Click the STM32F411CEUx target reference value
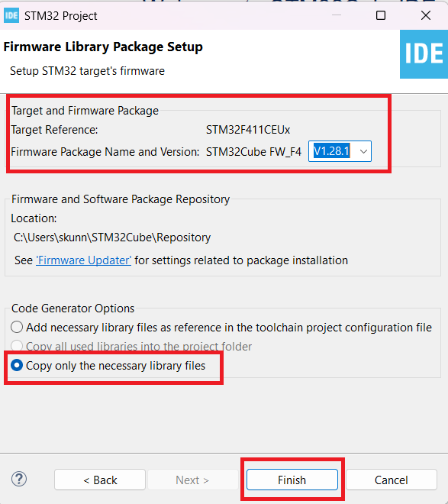This screenshot has width=448, height=504. click(248, 130)
